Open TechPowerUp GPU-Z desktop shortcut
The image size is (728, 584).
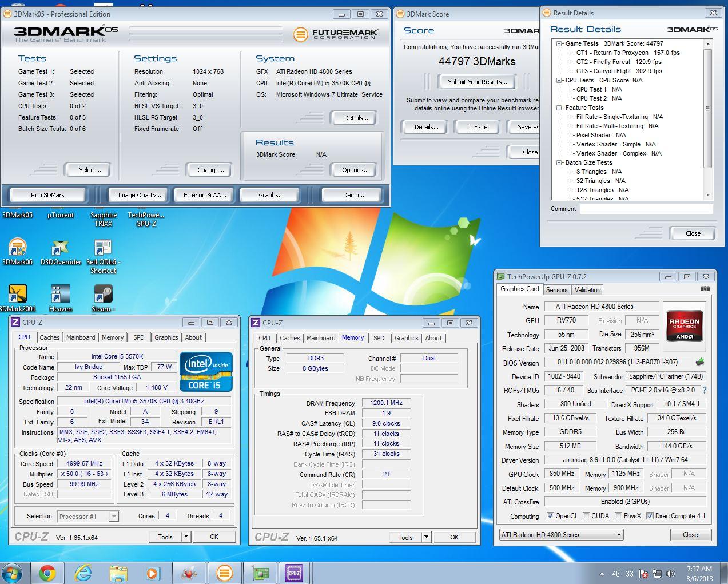(146, 219)
